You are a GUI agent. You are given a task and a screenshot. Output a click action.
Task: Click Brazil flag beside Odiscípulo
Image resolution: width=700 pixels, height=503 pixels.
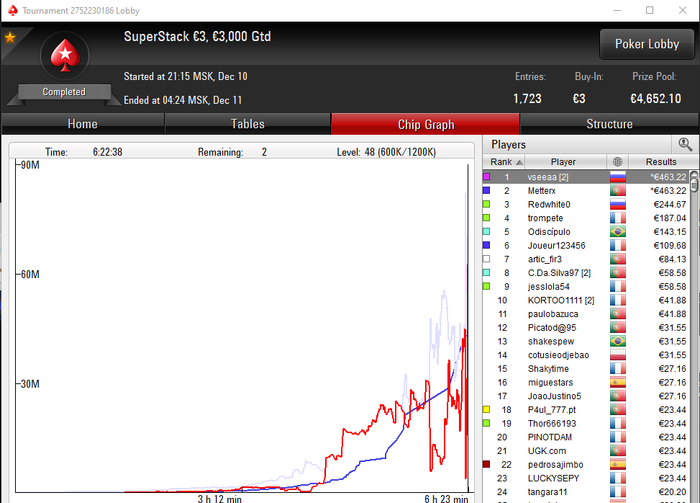pyautogui.click(x=618, y=232)
